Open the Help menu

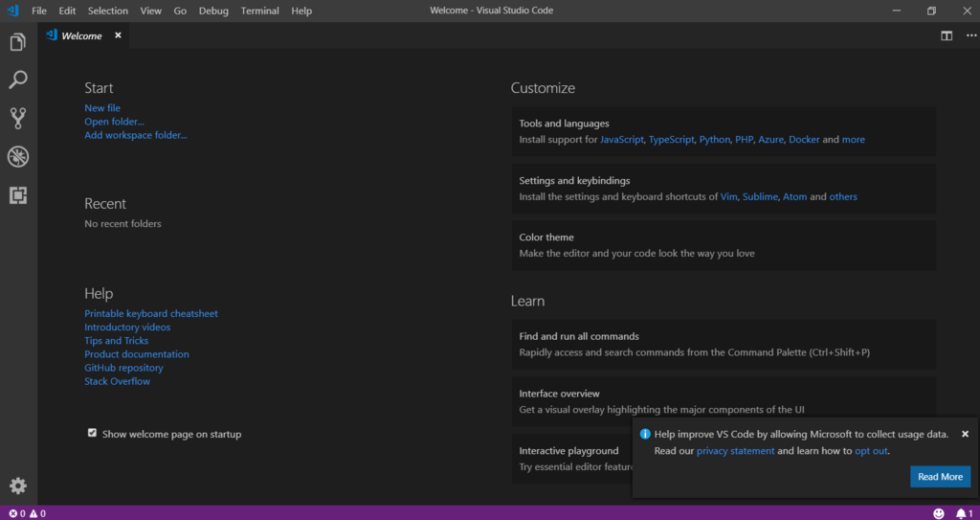click(x=301, y=11)
